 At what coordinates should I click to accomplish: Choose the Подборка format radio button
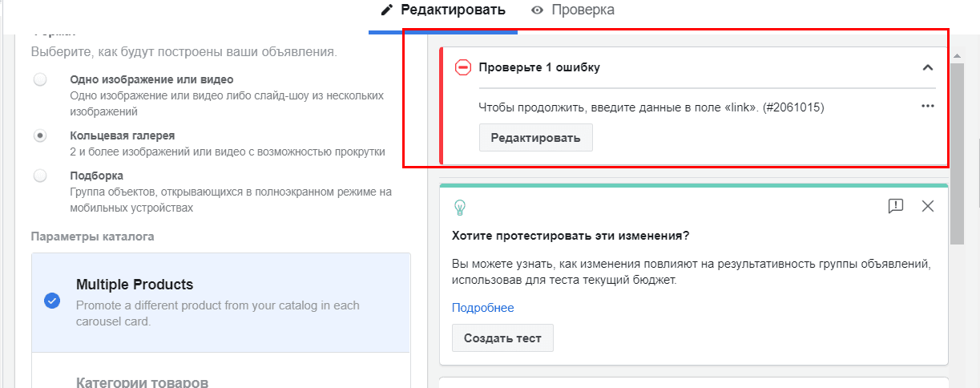[x=40, y=175]
